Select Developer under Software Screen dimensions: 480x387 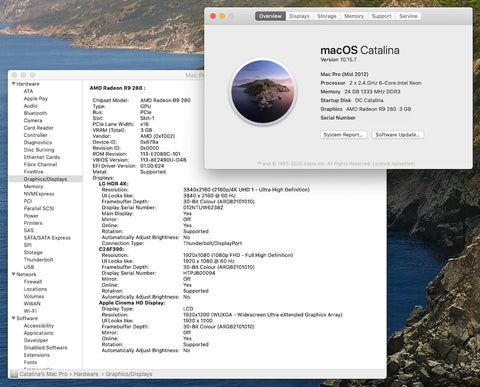point(36,340)
